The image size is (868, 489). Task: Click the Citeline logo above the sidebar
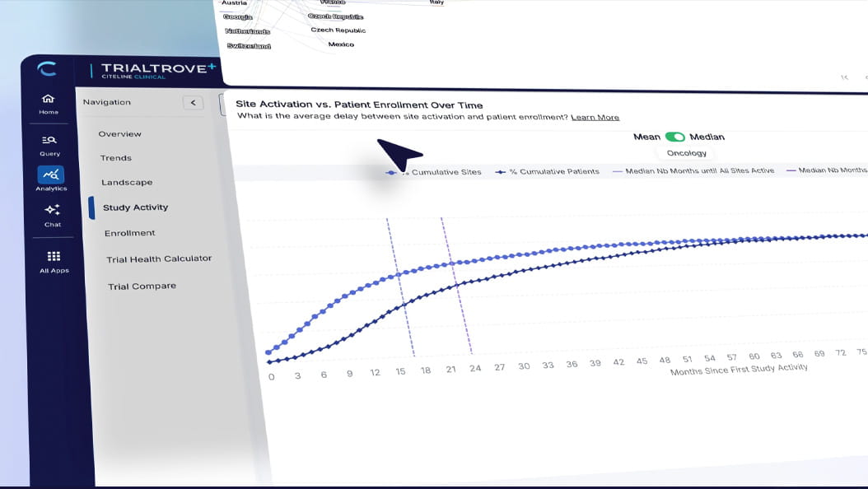point(48,68)
